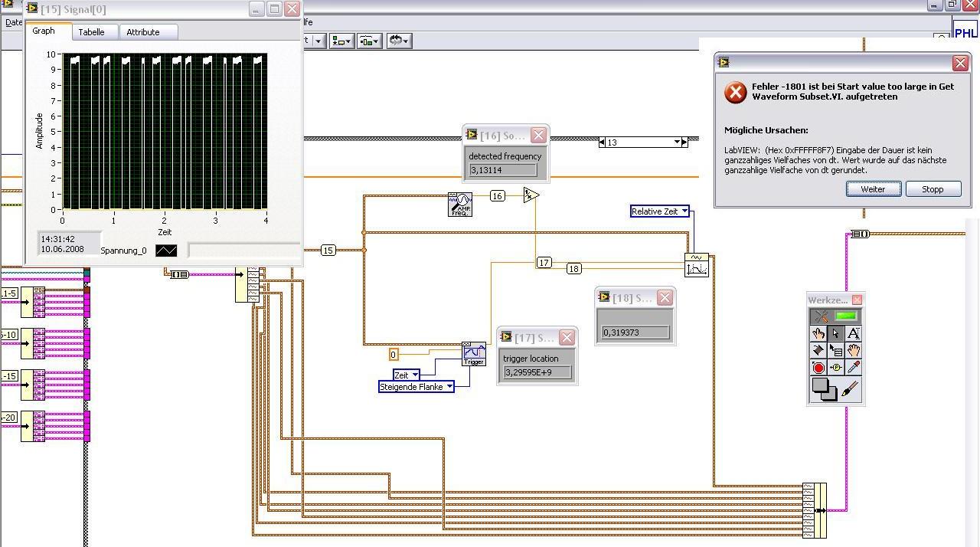This screenshot has height=547, width=980.
Task: Click probe marker 15 on wire
Action: pos(328,251)
